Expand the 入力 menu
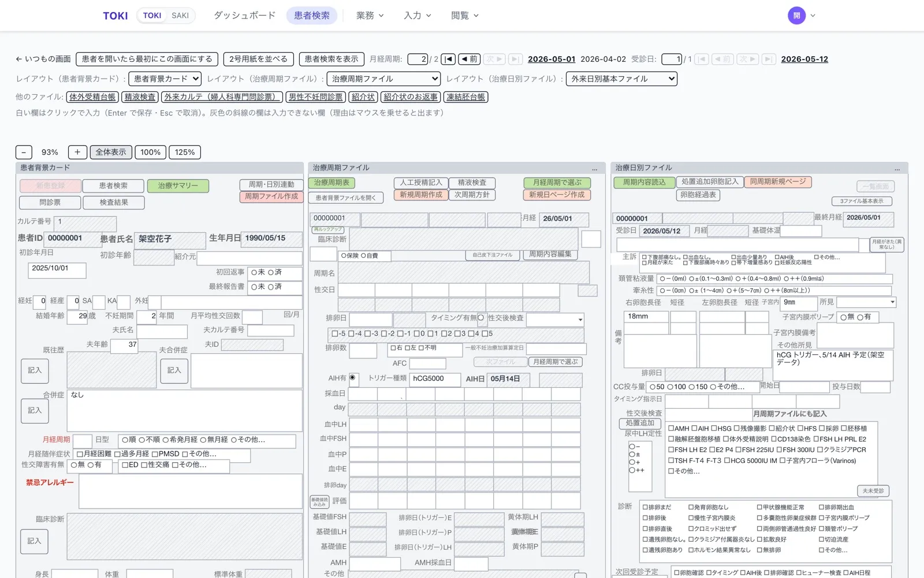Screen dimensions: 924x578 coord(417,16)
